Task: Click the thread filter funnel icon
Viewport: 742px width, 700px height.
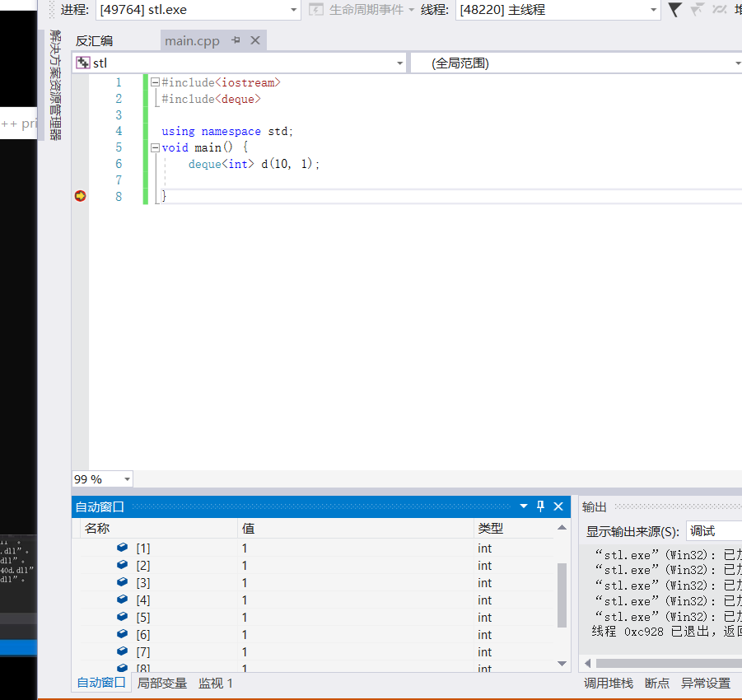Action: point(674,9)
